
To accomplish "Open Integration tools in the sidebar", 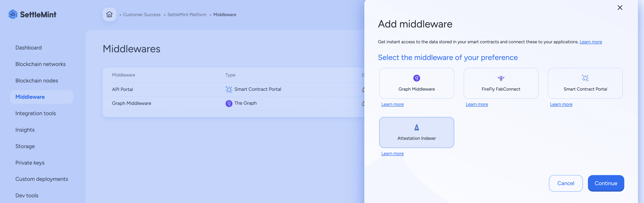I will pos(36,113).
